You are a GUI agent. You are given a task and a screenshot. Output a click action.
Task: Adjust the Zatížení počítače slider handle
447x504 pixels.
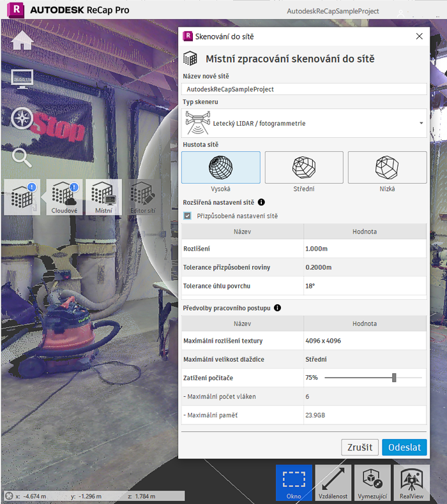pos(394,378)
